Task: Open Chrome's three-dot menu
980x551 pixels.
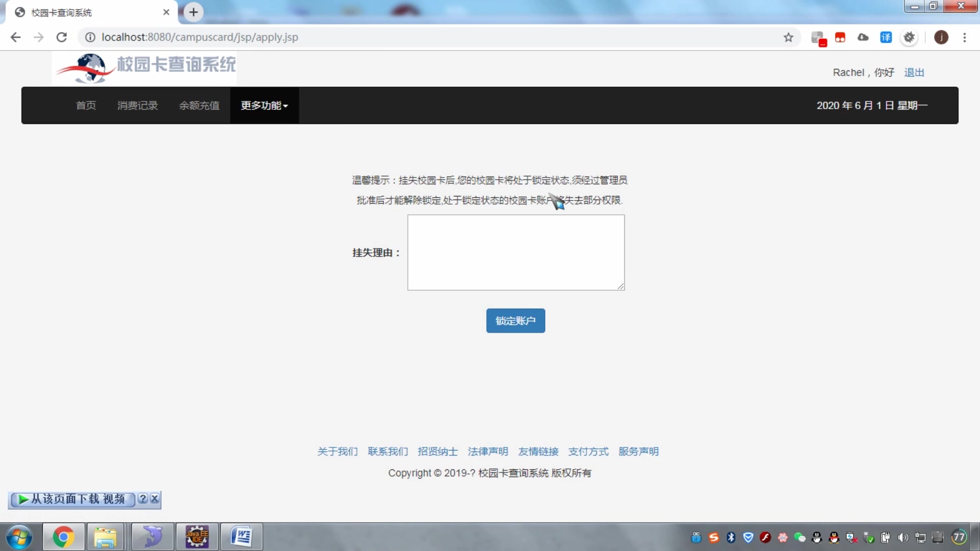Action: tap(965, 37)
